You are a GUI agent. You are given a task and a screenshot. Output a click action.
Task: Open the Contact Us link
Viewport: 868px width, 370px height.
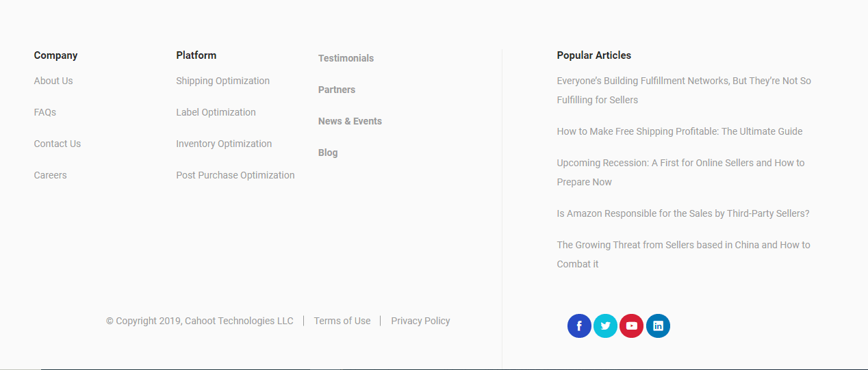(58, 144)
